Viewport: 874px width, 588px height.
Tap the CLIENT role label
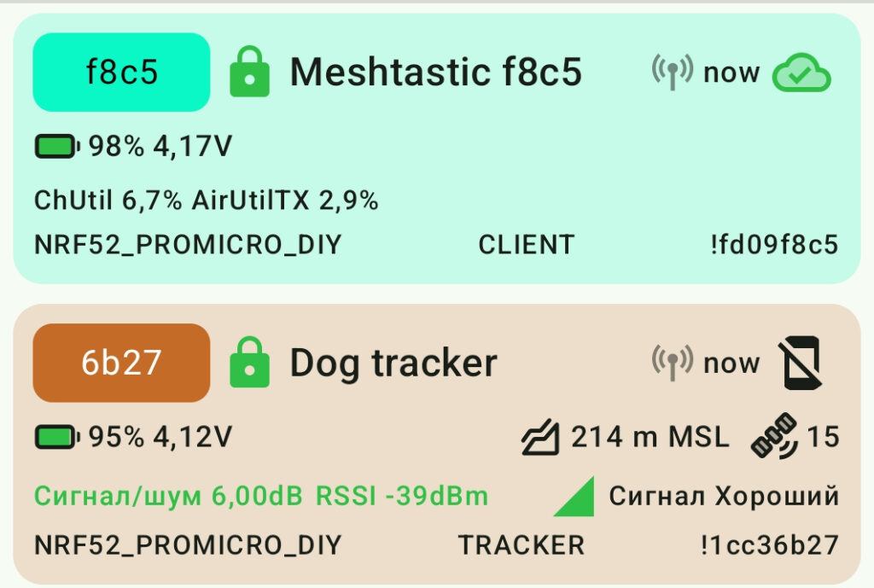[x=526, y=245]
